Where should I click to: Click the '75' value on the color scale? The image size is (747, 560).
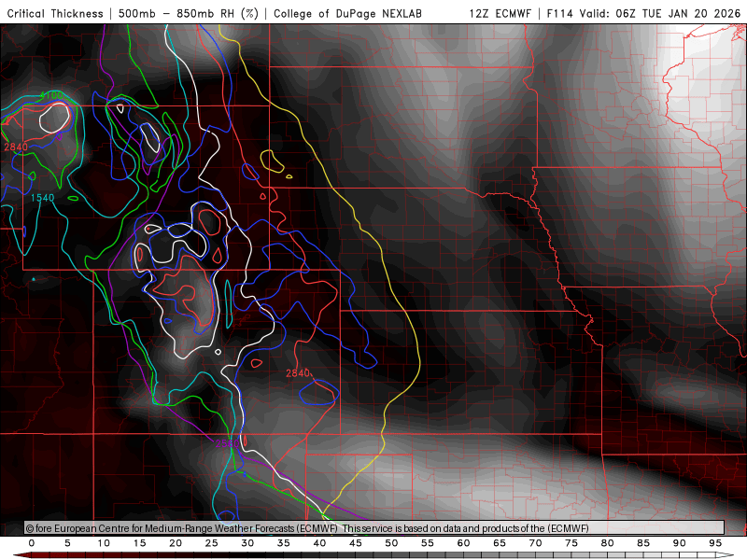tap(571, 543)
